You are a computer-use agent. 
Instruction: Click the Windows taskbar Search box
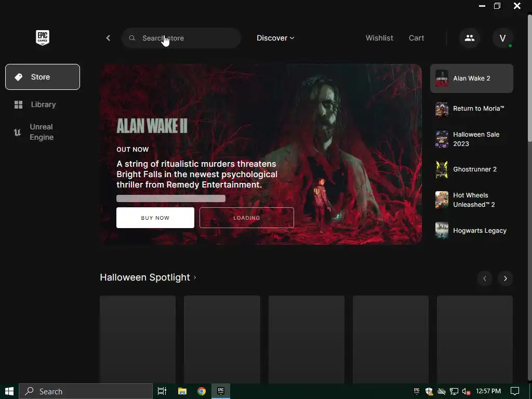pyautogui.click(x=86, y=391)
